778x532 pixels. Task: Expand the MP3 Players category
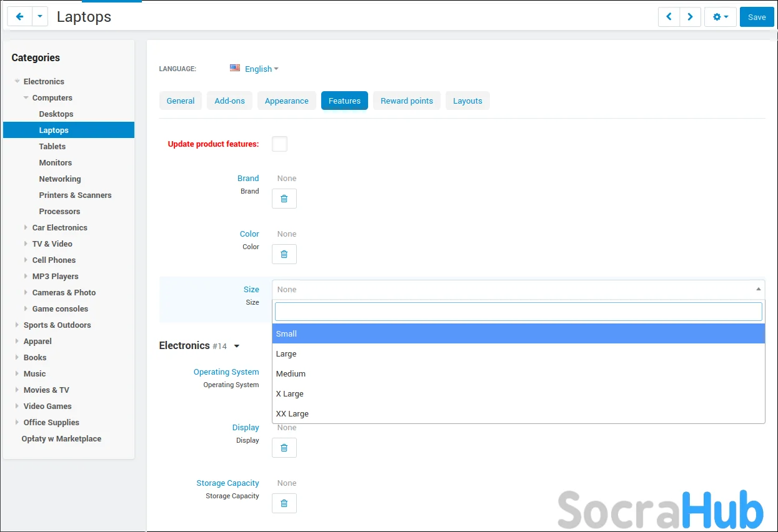pos(26,276)
